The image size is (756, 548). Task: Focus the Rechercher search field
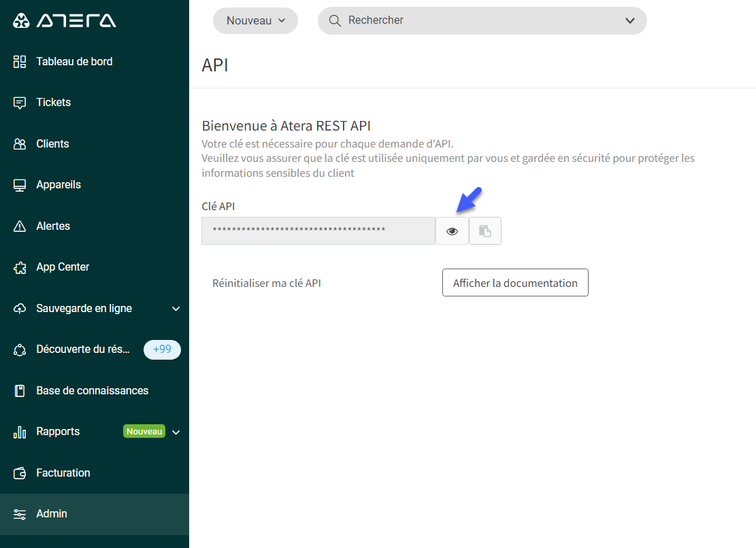coord(482,20)
